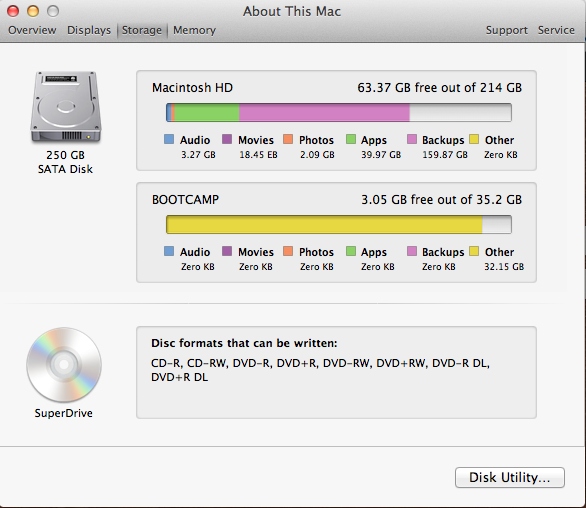Click Macintosh HD Other yellow swatch
The height and width of the screenshot is (508, 586).
[x=474, y=139]
